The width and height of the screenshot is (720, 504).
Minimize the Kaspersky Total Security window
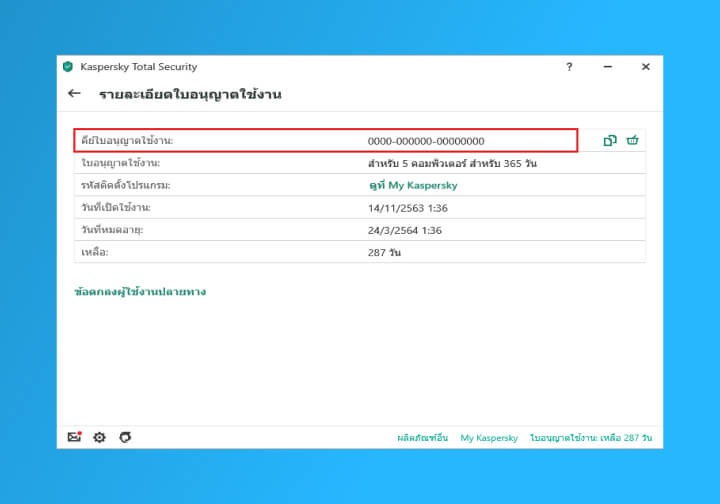pos(607,67)
